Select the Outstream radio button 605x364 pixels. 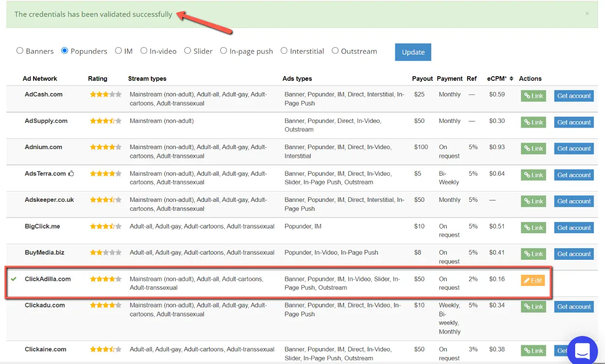[x=335, y=51]
